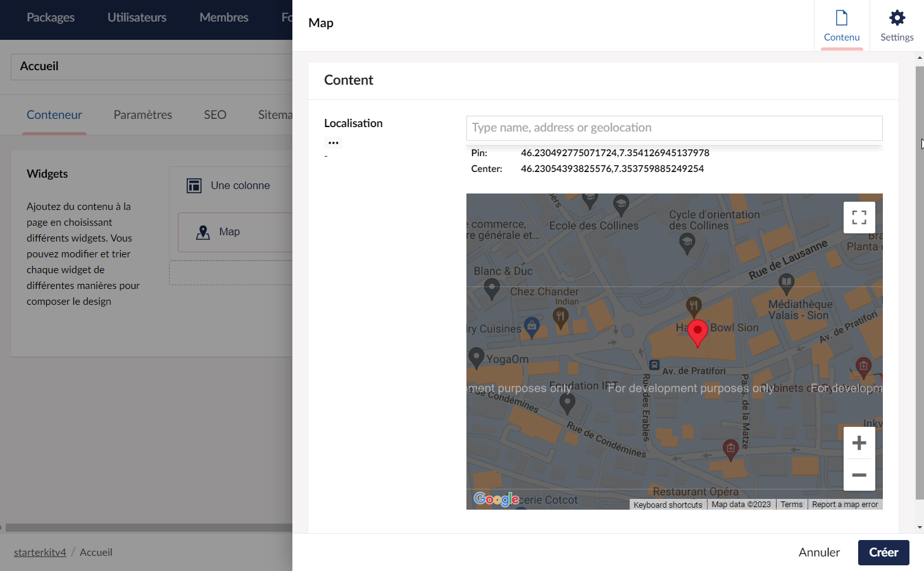Image resolution: width=924 pixels, height=571 pixels.
Task: Click the red location pin marker
Action: click(x=697, y=333)
